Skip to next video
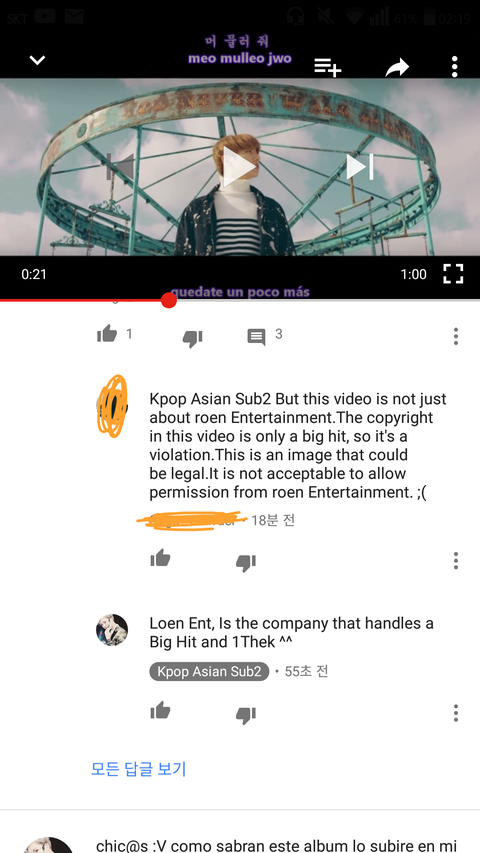480x853 pixels. [x=360, y=166]
